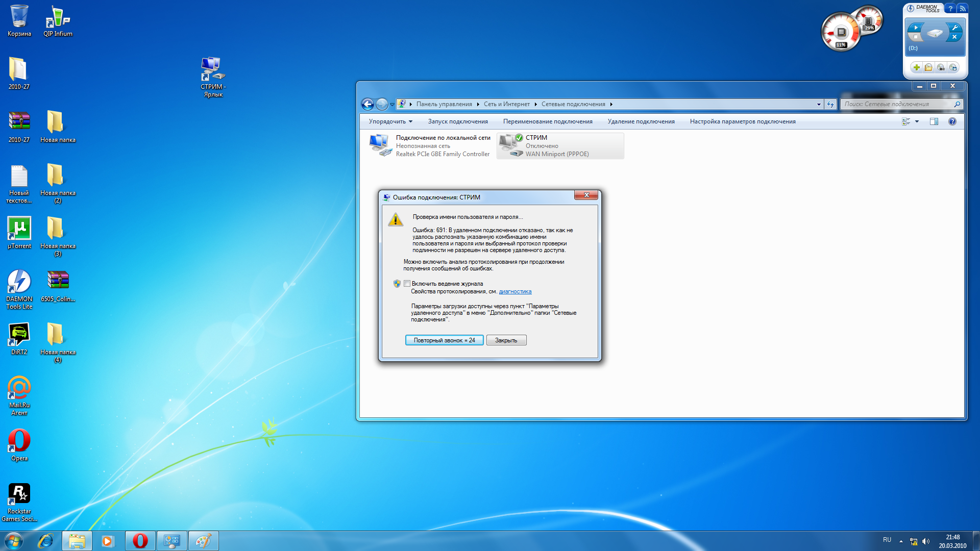This screenshot has width=980, height=551.
Task: Open the recent pages dropdown next to Forward
Action: (x=392, y=104)
